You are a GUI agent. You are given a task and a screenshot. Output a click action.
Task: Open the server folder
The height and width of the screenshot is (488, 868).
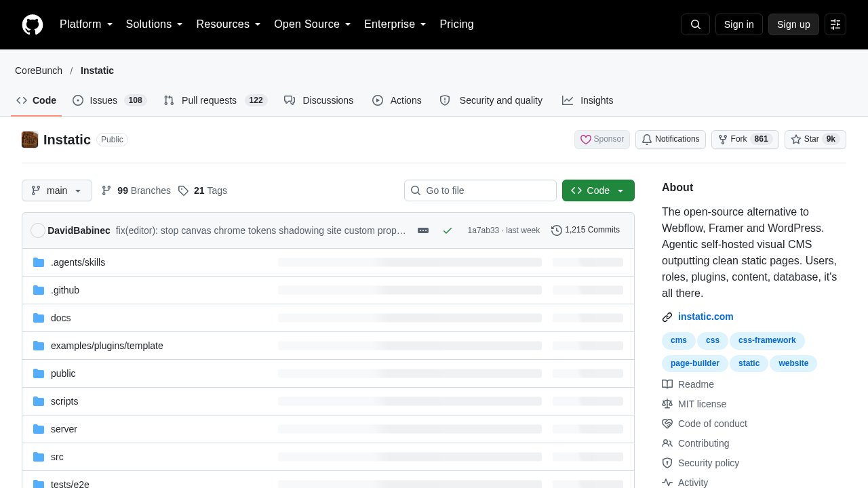[64, 429]
